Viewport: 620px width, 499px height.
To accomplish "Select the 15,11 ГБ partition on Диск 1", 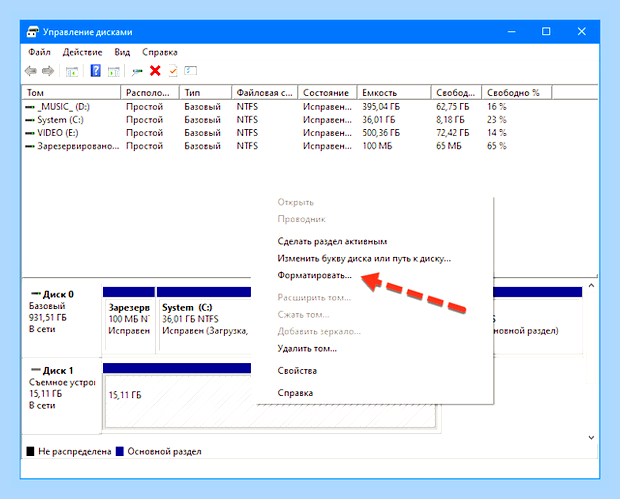I will coord(178,395).
